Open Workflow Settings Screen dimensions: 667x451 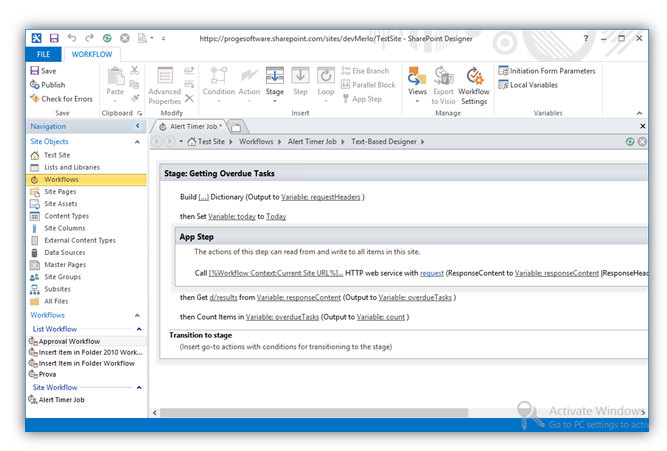click(473, 84)
